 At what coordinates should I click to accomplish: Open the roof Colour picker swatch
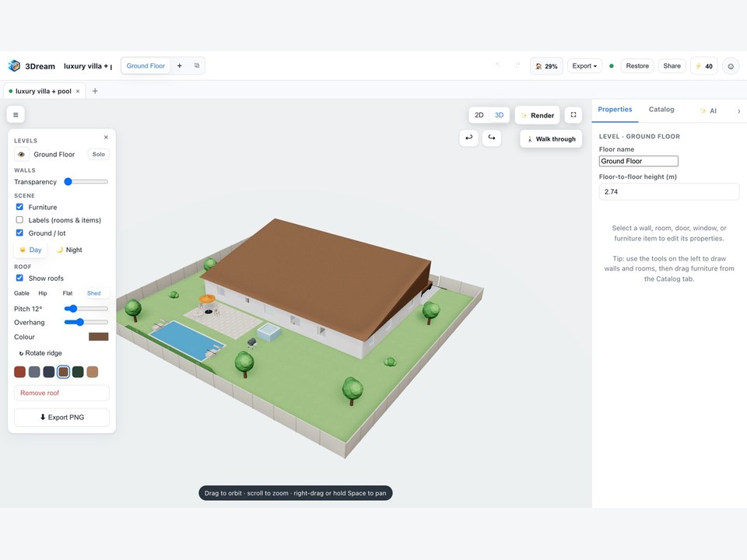99,337
